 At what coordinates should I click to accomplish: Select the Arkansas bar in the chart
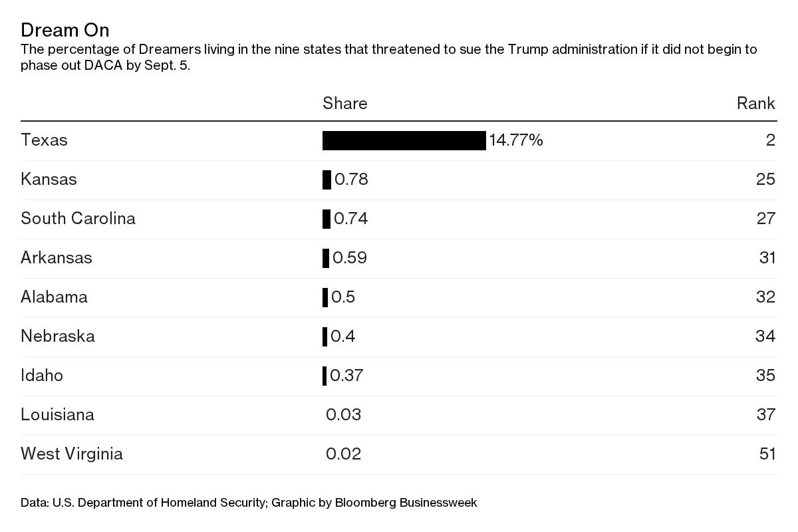point(326,258)
